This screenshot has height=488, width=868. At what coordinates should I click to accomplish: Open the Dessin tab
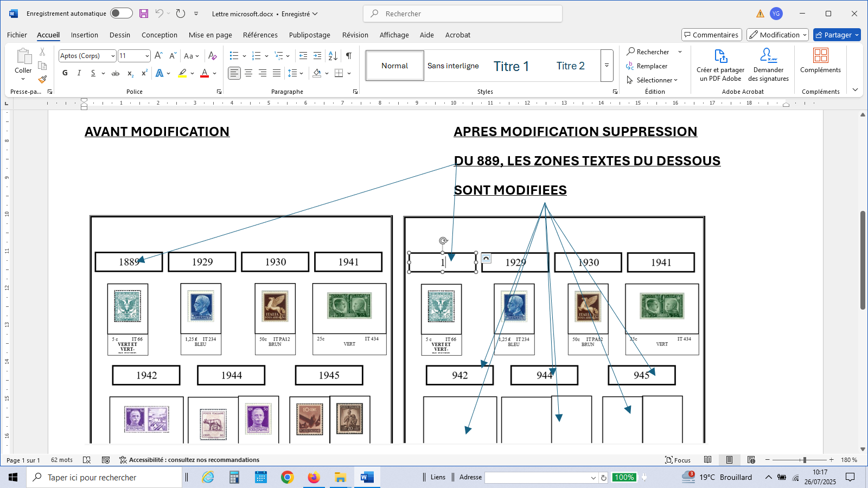point(120,35)
